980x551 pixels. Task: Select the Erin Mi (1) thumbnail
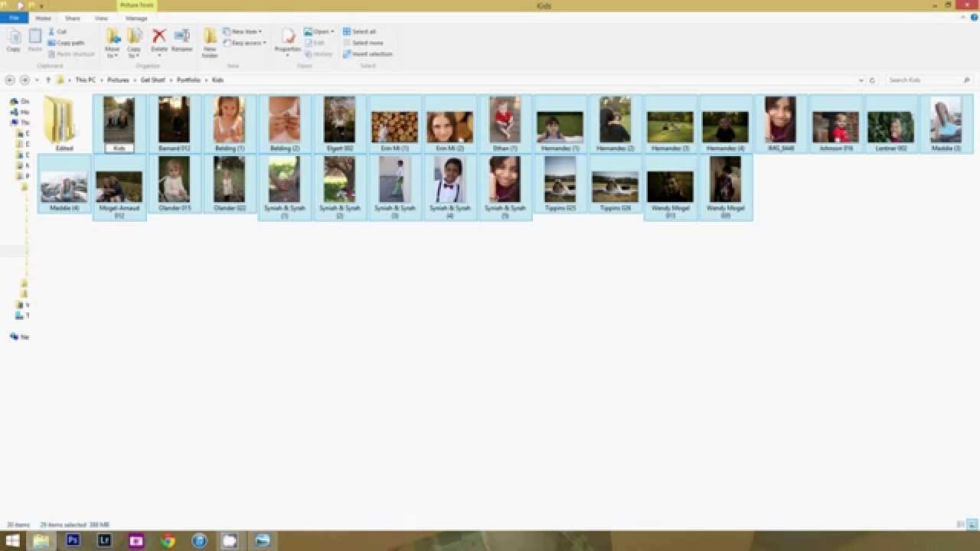click(x=394, y=123)
